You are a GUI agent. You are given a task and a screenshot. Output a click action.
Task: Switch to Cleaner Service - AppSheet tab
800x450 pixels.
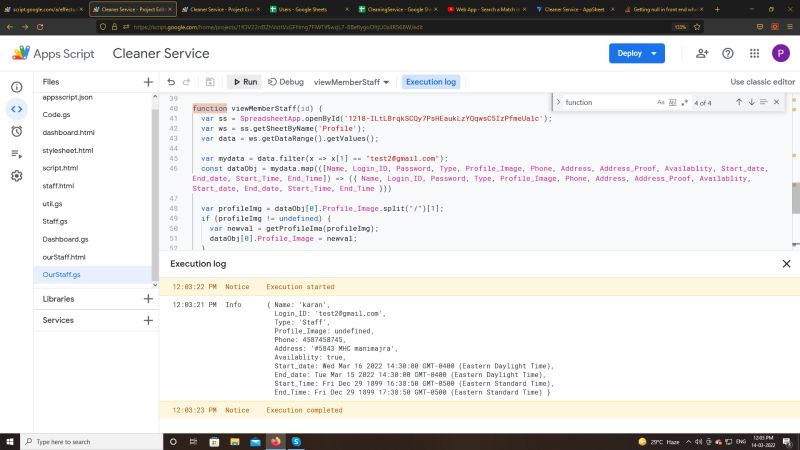pos(576,9)
